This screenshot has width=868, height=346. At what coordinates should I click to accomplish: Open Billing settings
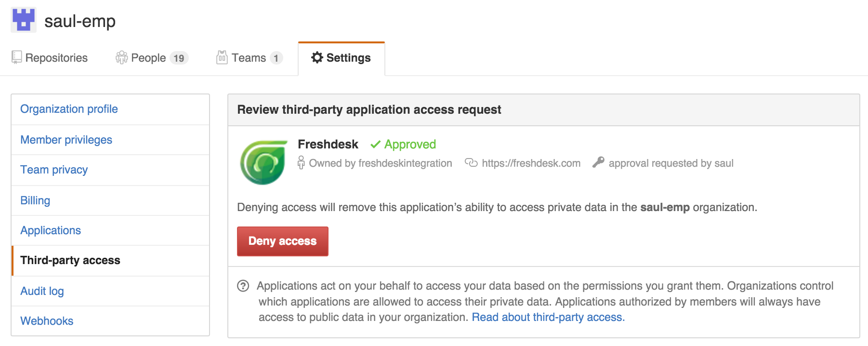[x=110, y=200]
